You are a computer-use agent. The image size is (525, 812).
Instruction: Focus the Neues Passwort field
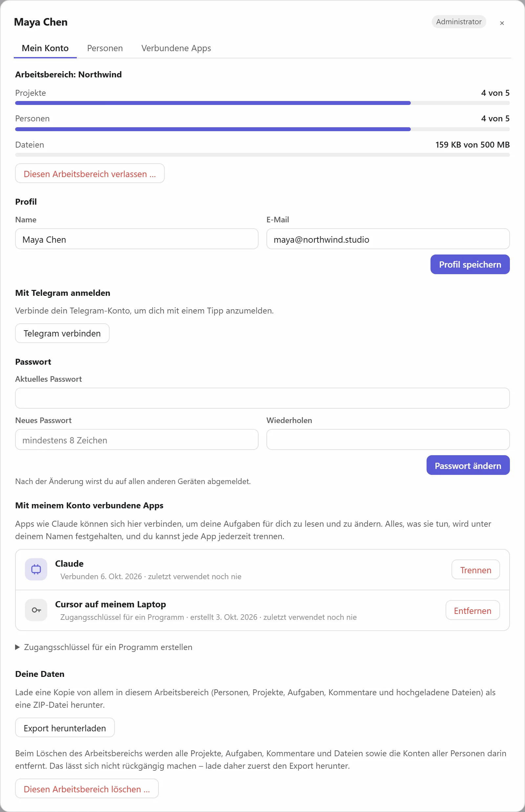(137, 439)
